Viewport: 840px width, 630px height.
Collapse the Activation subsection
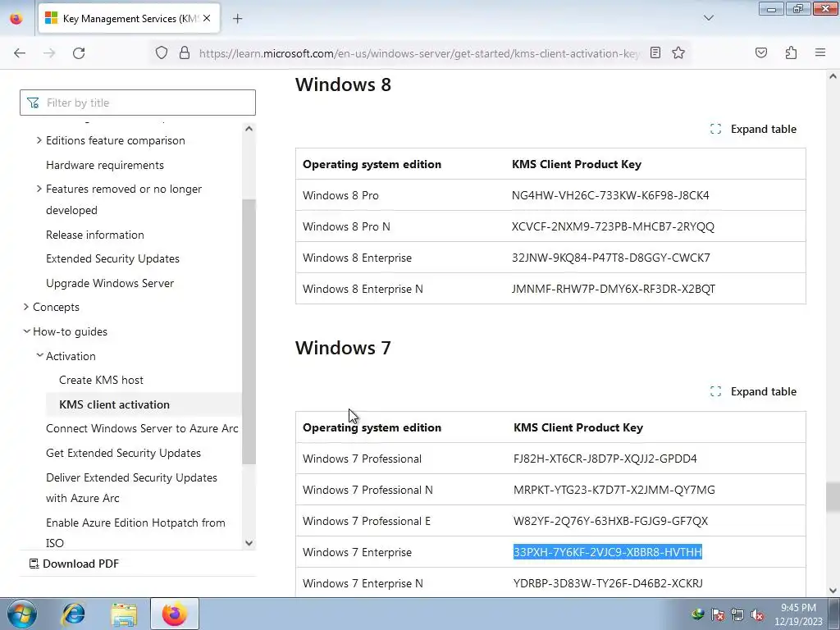click(x=39, y=355)
